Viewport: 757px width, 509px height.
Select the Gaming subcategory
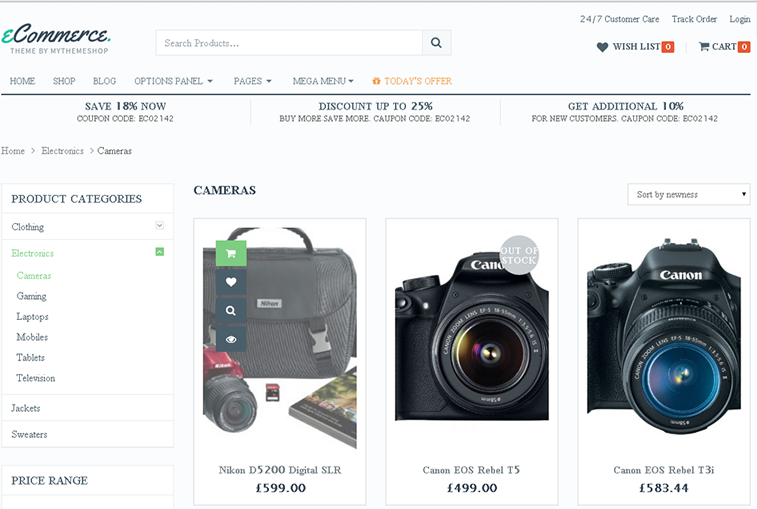pyautogui.click(x=31, y=296)
